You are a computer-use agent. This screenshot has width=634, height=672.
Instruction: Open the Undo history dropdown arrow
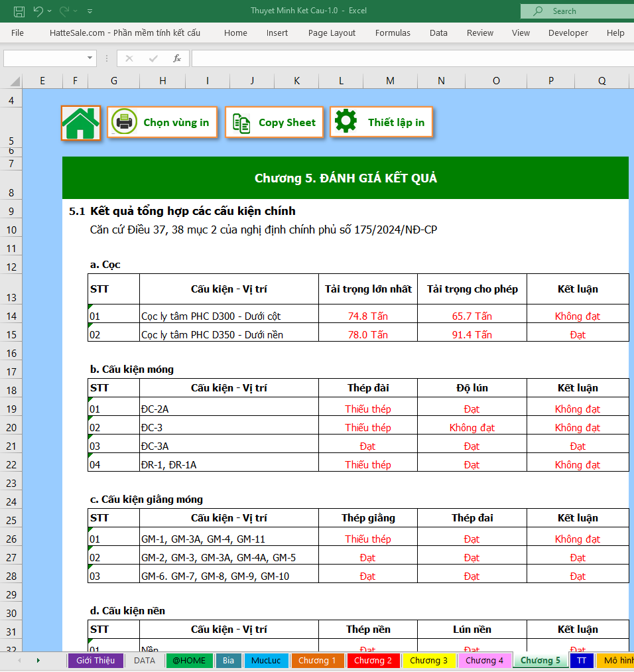[49, 11]
